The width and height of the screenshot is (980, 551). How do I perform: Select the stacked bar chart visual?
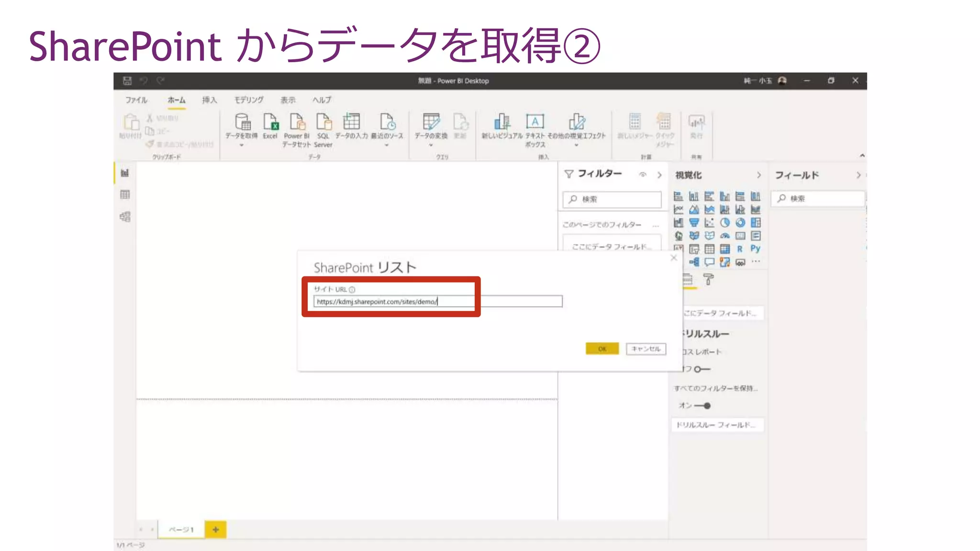[678, 196]
